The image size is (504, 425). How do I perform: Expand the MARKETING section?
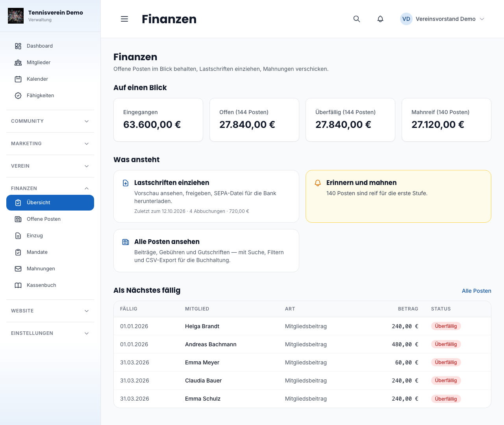tap(50, 144)
